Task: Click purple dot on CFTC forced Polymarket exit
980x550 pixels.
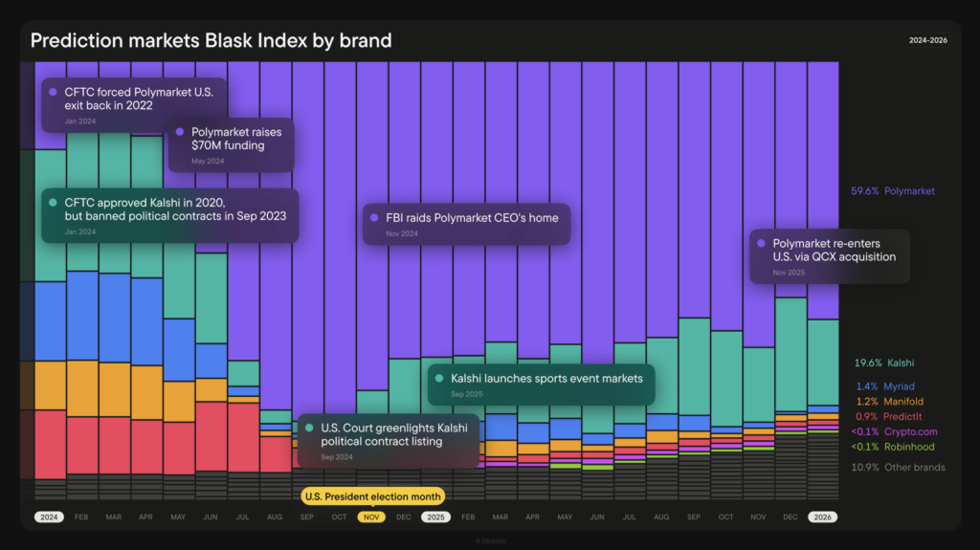Action: [53, 92]
